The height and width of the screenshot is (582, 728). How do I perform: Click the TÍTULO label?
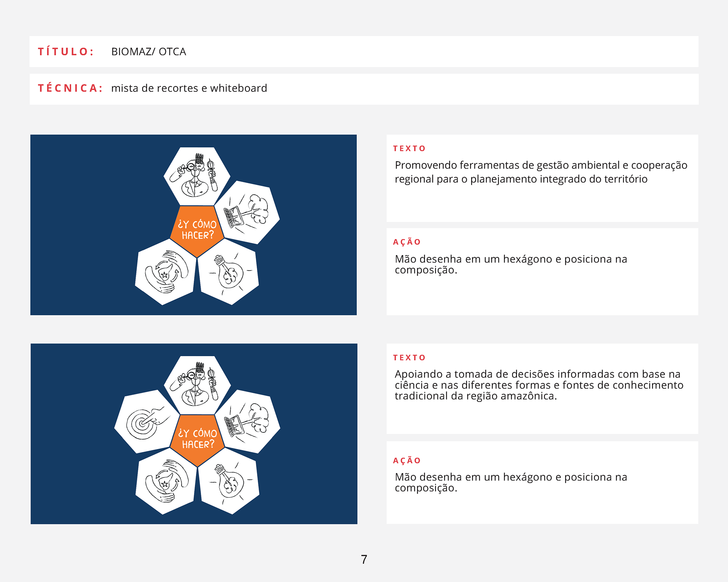click(66, 52)
